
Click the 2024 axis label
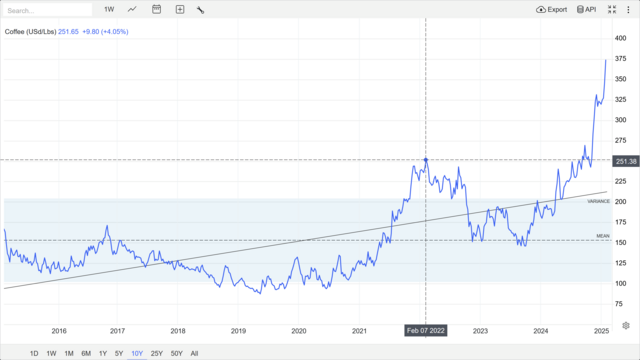541,331
